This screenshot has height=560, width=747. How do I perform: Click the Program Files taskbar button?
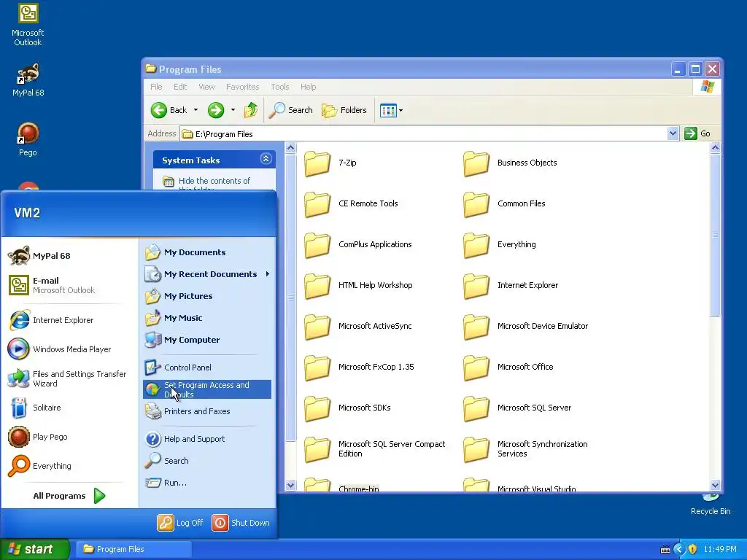134,550
